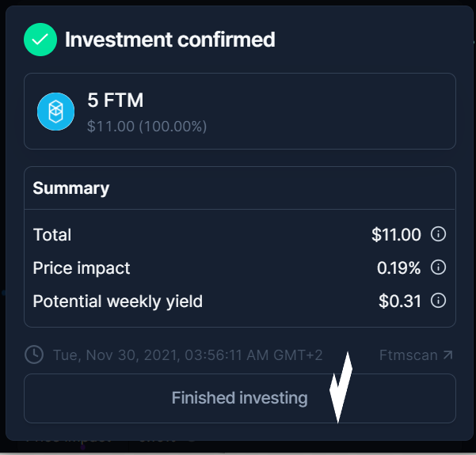The height and width of the screenshot is (455, 476).
Task: Click the clock icon near the timestamp
Action: [x=34, y=355]
